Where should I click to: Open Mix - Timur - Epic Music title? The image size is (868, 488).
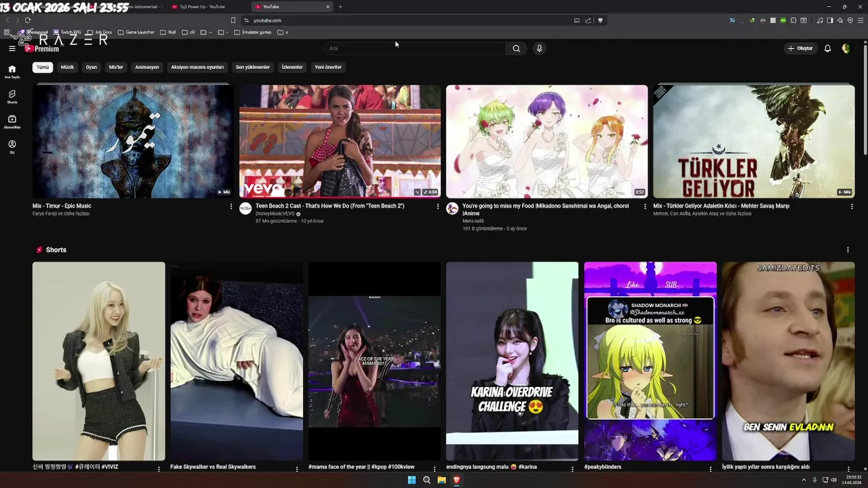tap(62, 206)
